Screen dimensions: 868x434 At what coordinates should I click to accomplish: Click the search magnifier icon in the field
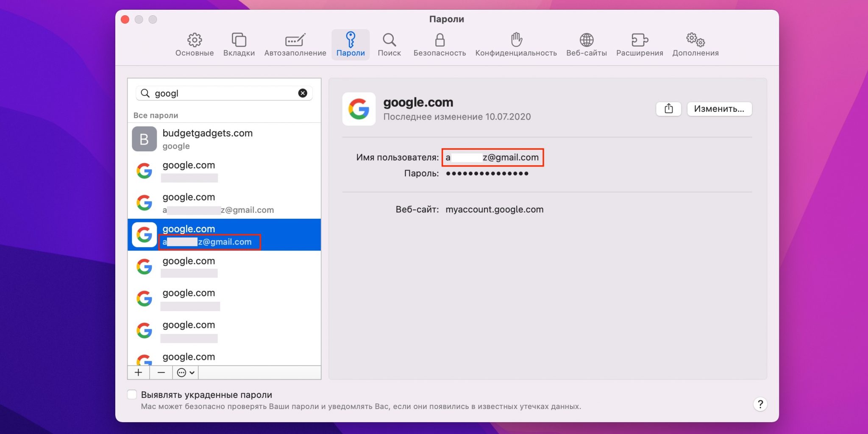145,93
